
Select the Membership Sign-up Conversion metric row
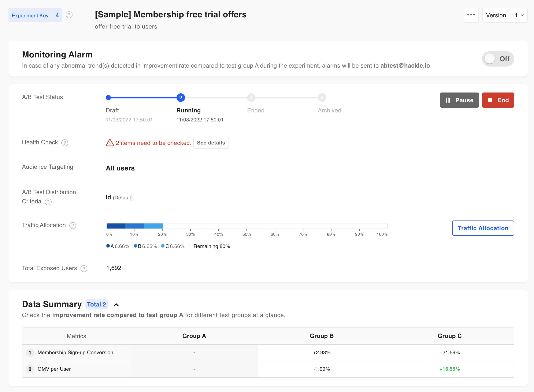[75, 353]
